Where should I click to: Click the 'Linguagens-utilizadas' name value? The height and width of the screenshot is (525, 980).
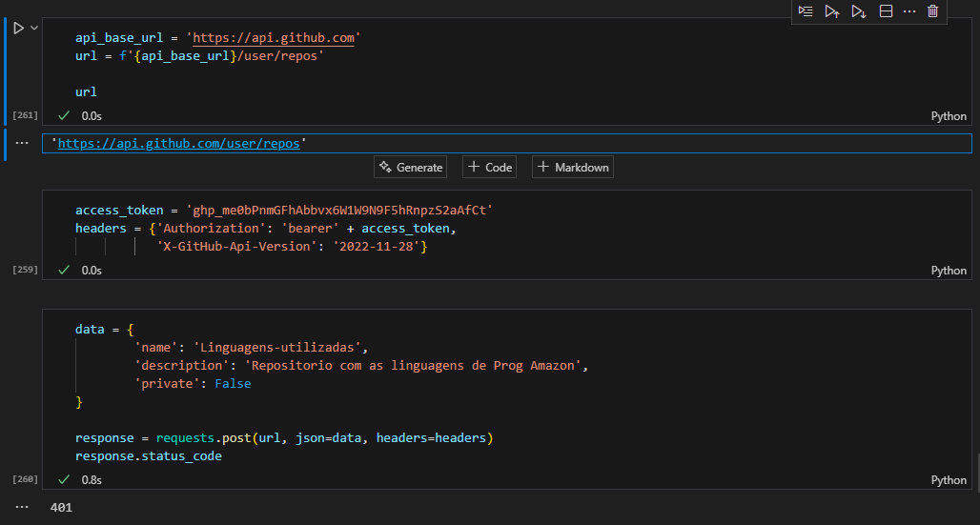pos(276,348)
